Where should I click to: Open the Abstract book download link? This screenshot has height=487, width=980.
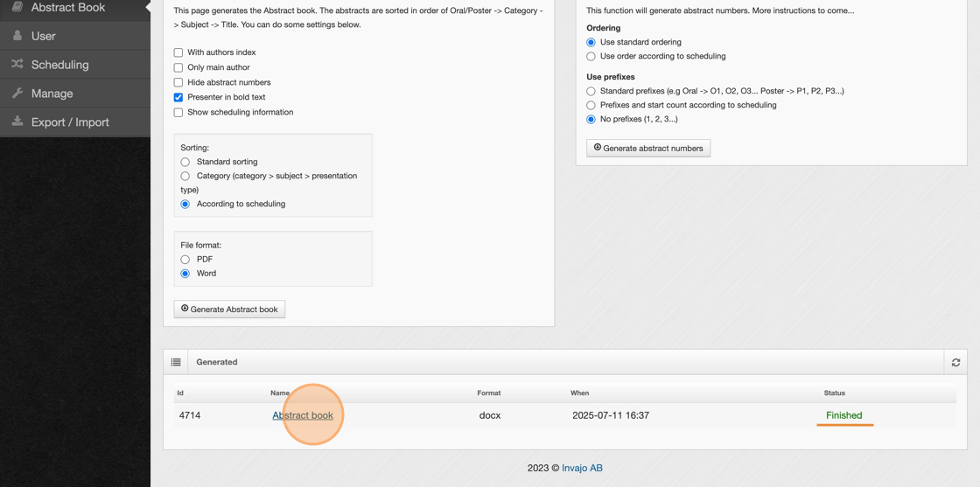pyautogui.click(x=303, y=415)
